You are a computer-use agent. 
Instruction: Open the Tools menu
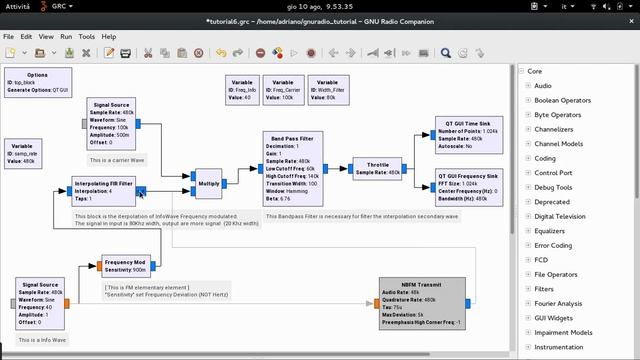[87, 36]
